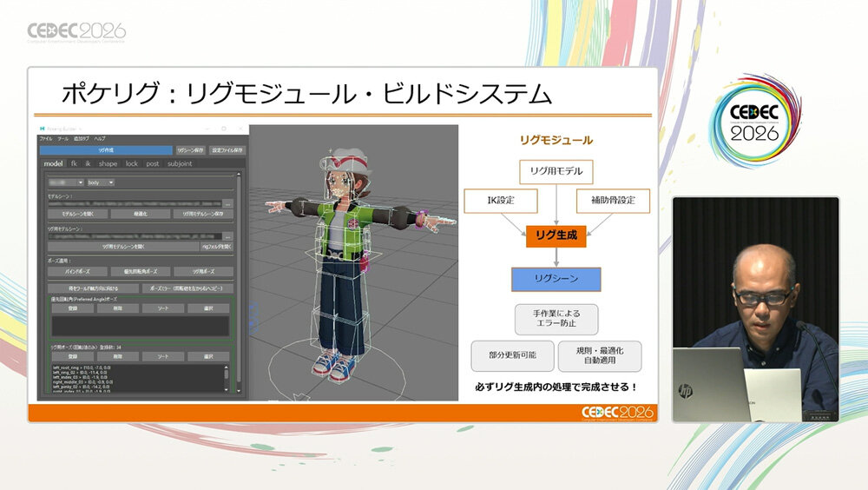The image size is (868, 490).
Task: Switch to the post tab
Action: pos(152,163)
